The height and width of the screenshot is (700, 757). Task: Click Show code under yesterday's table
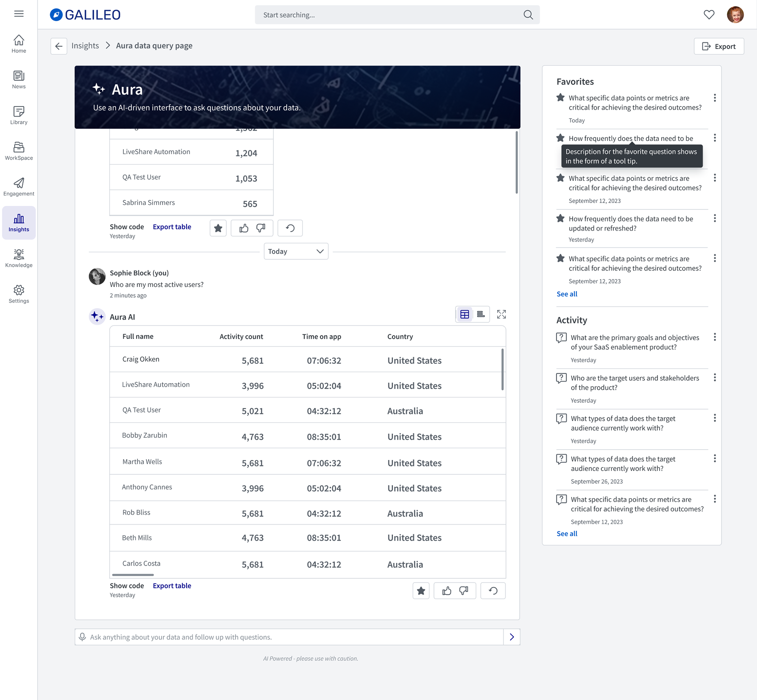pos(127,227)
